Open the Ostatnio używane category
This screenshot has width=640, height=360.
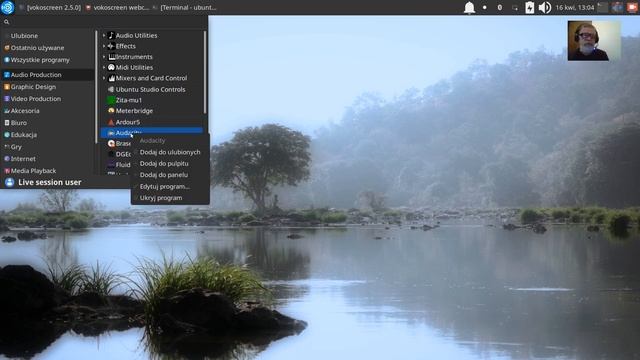tap(47, 48)
